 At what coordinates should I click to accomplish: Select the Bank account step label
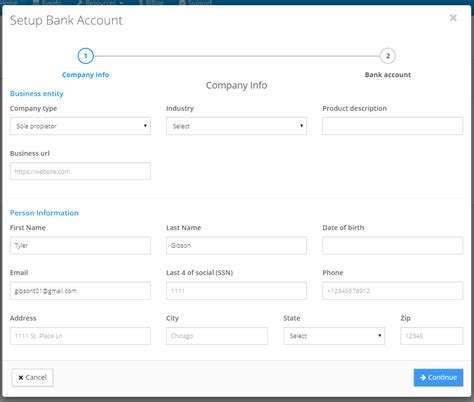pos(388,75)
